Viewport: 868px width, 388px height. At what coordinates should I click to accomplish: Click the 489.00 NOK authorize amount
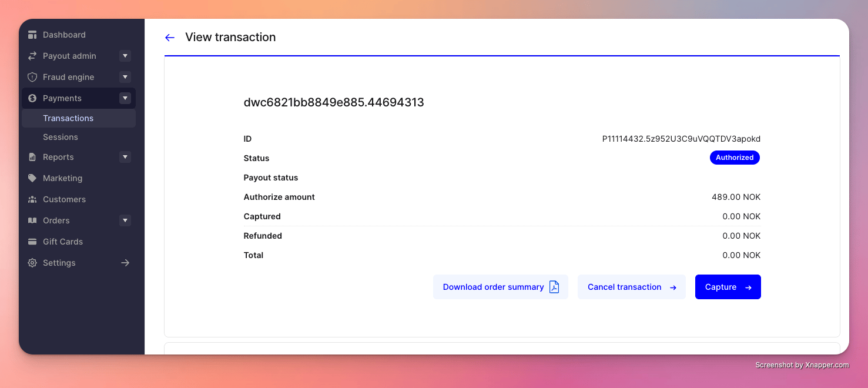(736, 197)
